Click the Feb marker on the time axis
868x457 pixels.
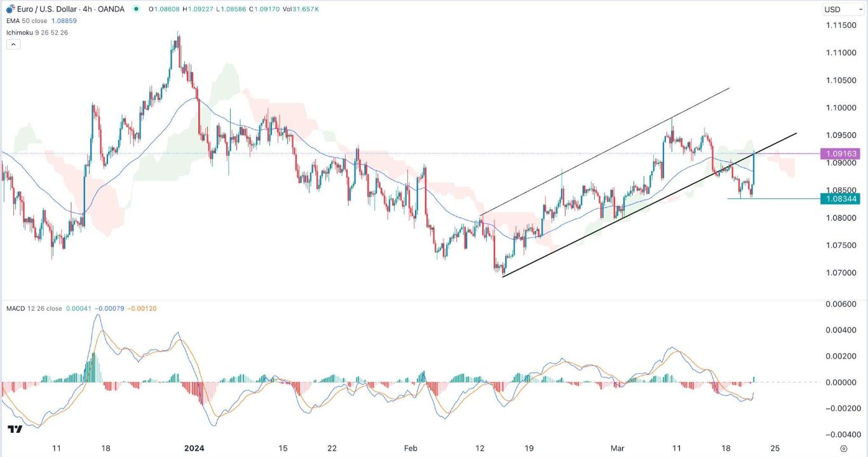point(410,448)
